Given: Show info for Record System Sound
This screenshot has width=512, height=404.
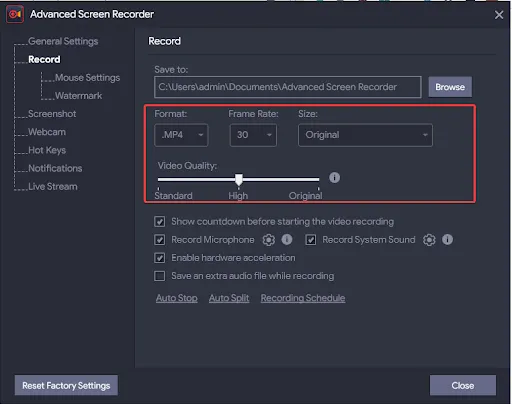Looking at the screenshot, I should pos(447,239).
